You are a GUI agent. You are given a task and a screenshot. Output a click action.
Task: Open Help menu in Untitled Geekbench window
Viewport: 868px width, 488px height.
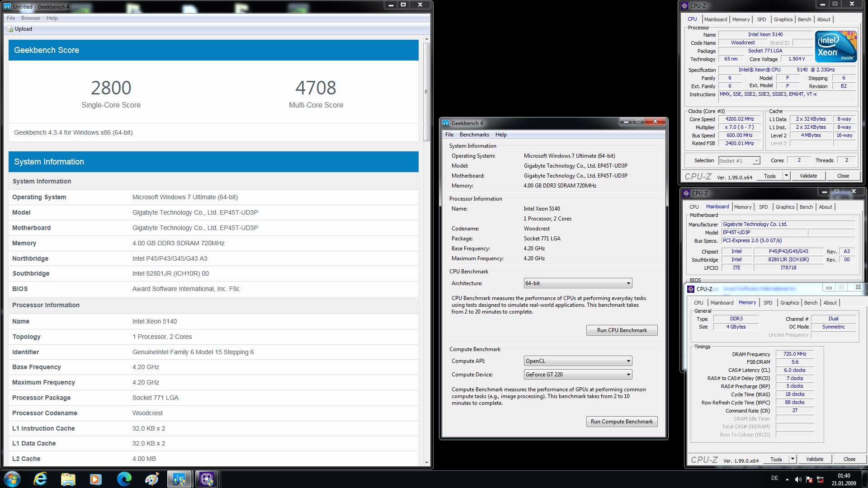[x=52, y=18]
